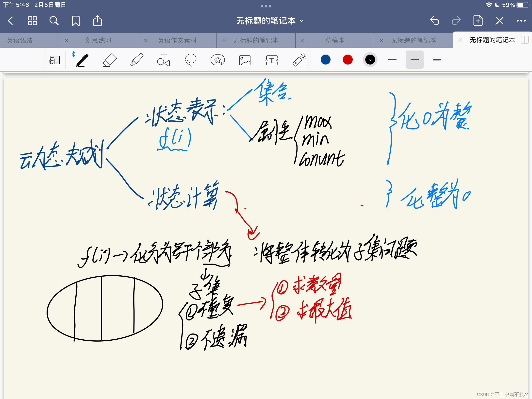
Task: Insert a photo with the Image tool
Action: click(245, 60)
